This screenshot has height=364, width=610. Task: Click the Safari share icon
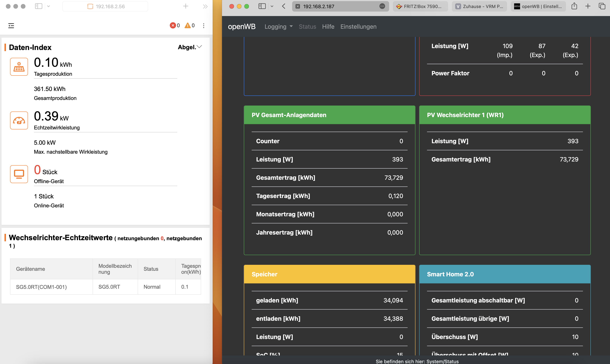pyautogui.click(x=574, y=6)
